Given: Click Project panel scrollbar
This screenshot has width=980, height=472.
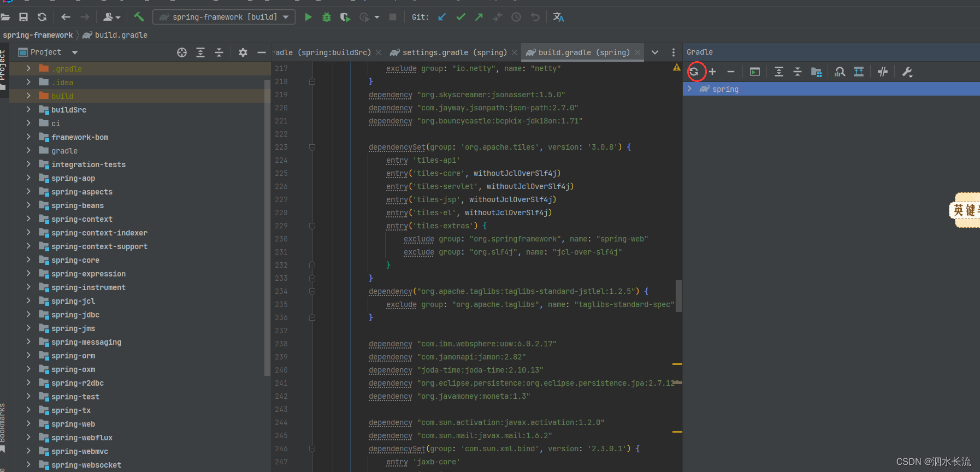Looking at the screenshot, I should 267,227.
